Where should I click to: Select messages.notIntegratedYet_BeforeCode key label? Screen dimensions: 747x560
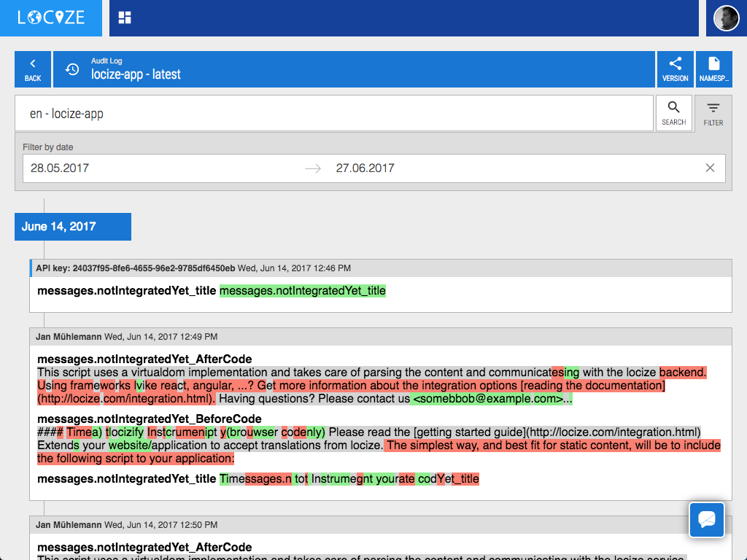click(x=150, y=419)
